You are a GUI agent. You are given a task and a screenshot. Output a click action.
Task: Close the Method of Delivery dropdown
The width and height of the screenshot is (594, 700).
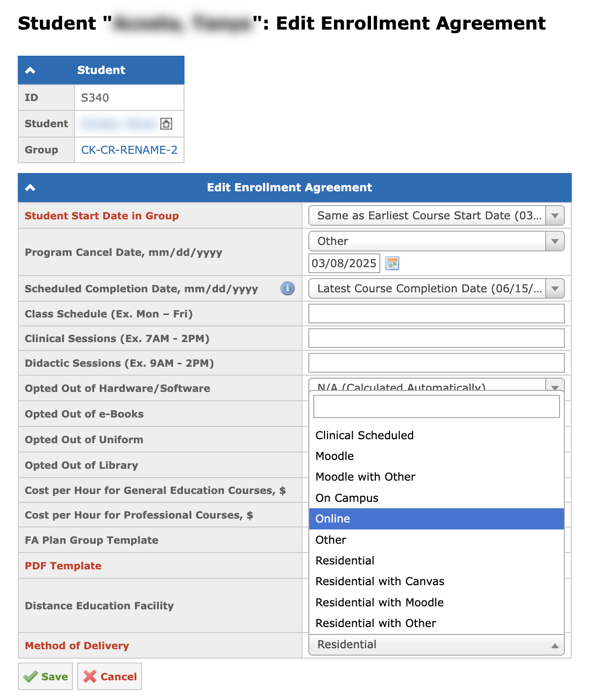point(437,645)
